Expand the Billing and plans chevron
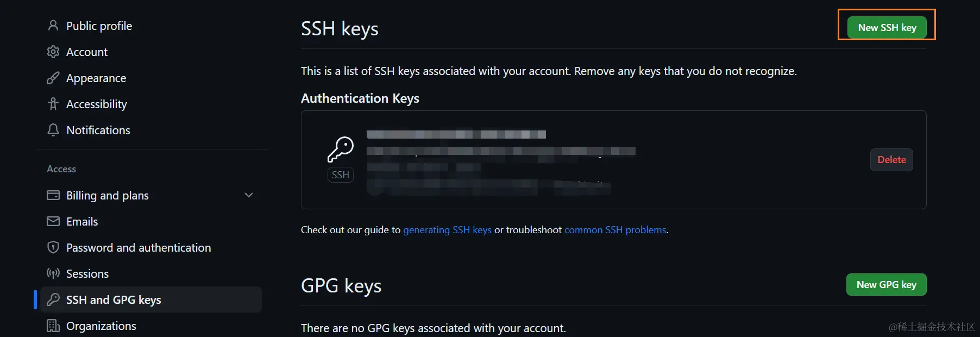 (x=249, y=195)
